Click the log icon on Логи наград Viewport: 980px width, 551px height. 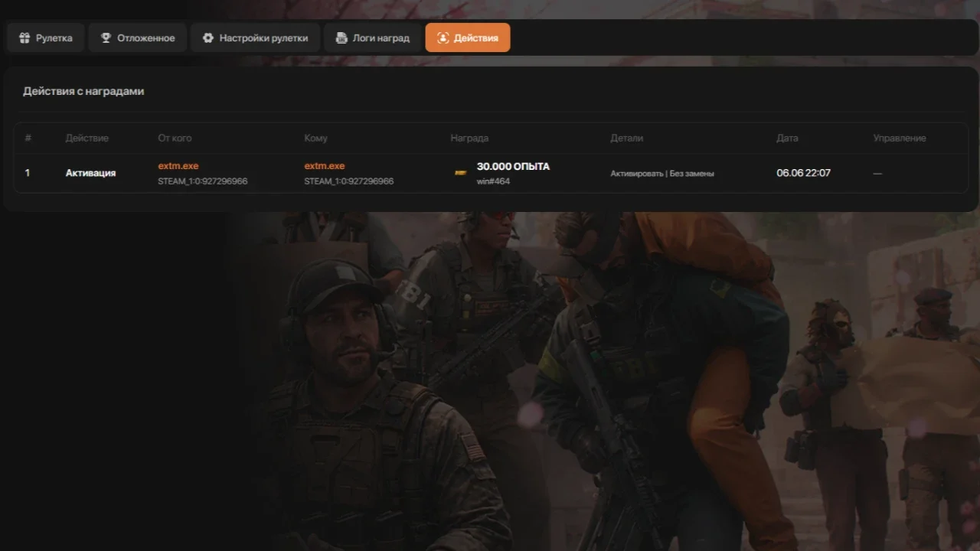click(x=341, y=37)
